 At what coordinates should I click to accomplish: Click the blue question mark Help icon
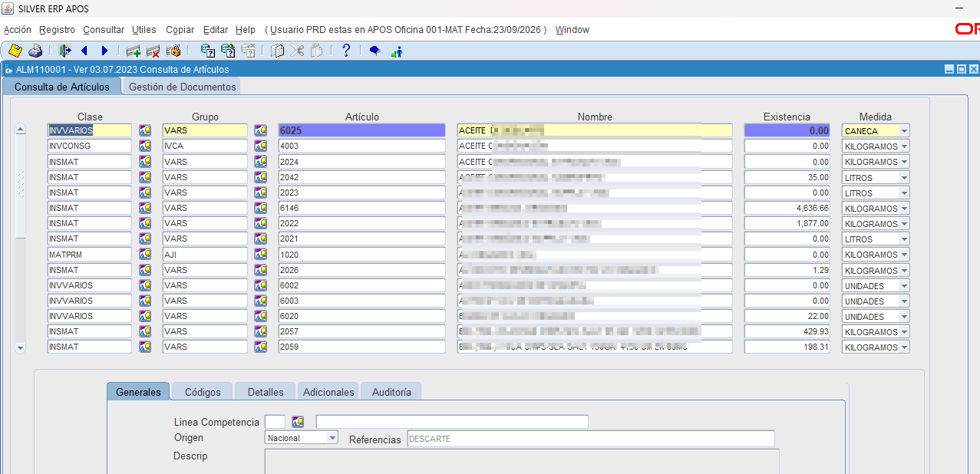(x=346, y=51)
